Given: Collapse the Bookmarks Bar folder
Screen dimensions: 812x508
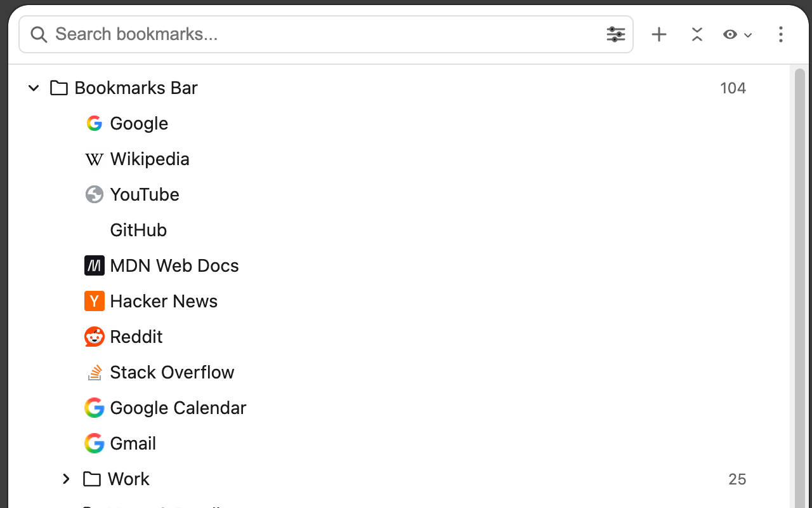Looking at the screenshot, I should pos(34,88).
